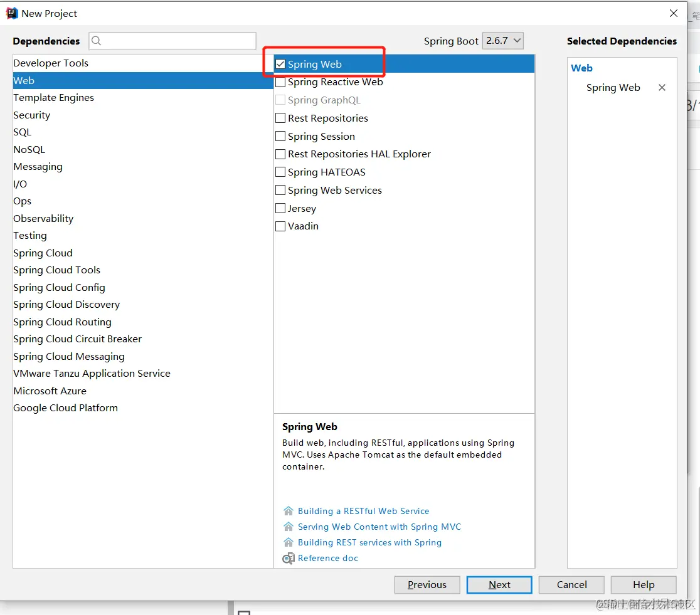This screenshot has height=615, width=700.
Task: Tick the Vaadin checkbox
Action: [x=280, y=226]
